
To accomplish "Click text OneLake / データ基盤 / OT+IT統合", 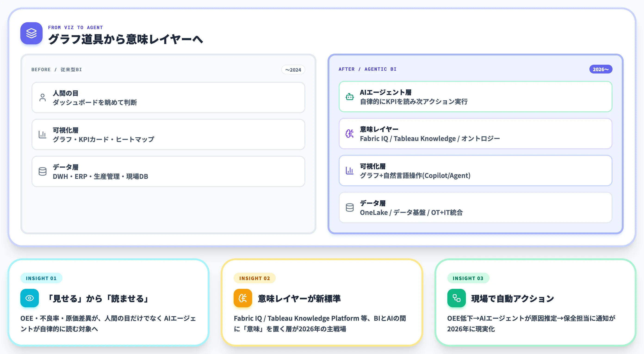I will coord(411,212).
